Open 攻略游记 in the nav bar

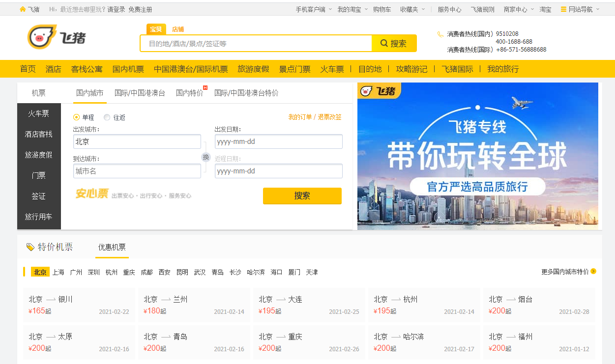412,69
